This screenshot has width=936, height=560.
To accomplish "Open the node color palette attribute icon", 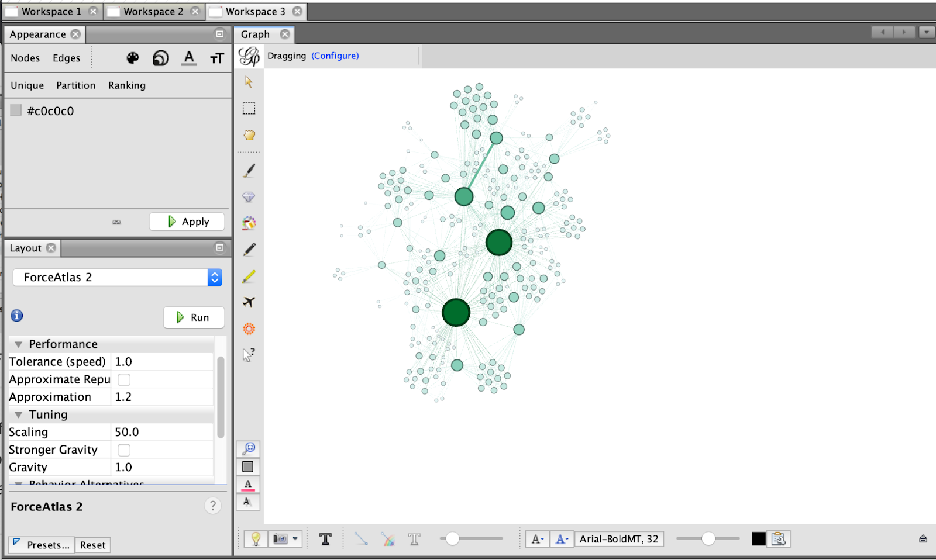I will click(x=133, y=58).
